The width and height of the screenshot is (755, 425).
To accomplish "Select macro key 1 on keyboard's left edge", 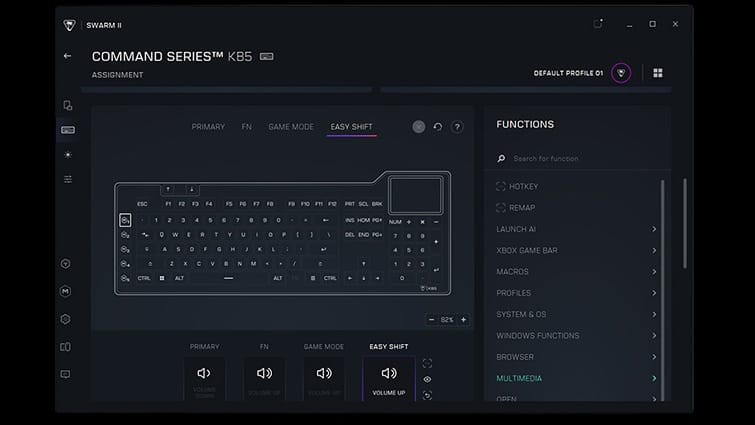I will pyautogui.click(x=125, y=220).
